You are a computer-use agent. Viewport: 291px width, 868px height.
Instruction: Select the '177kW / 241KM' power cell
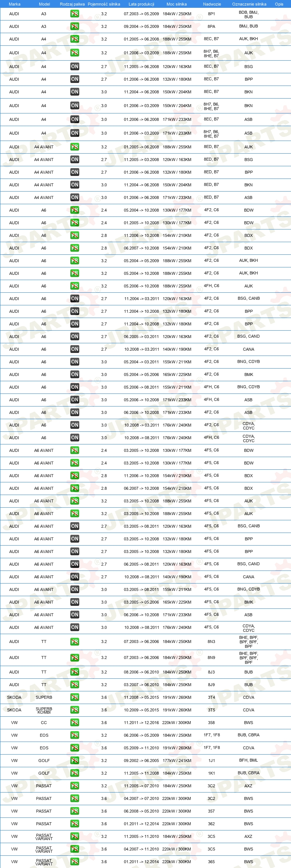click(177, 761)
